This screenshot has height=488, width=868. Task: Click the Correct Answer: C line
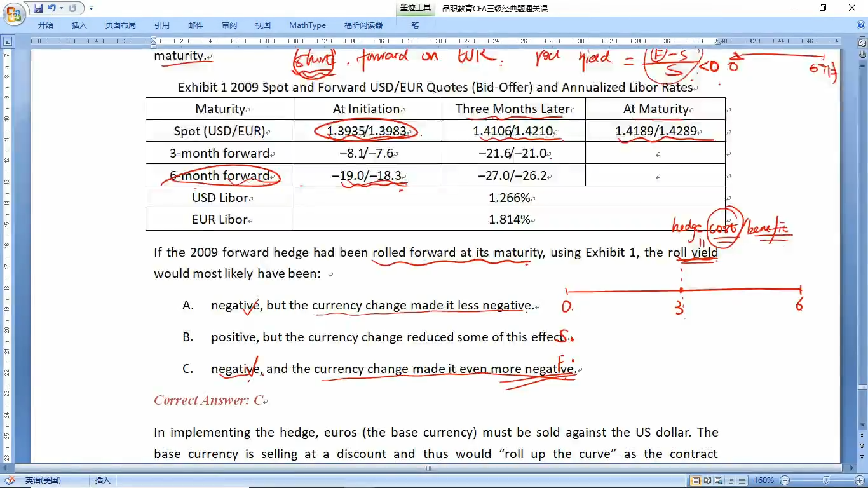[208, 400]
